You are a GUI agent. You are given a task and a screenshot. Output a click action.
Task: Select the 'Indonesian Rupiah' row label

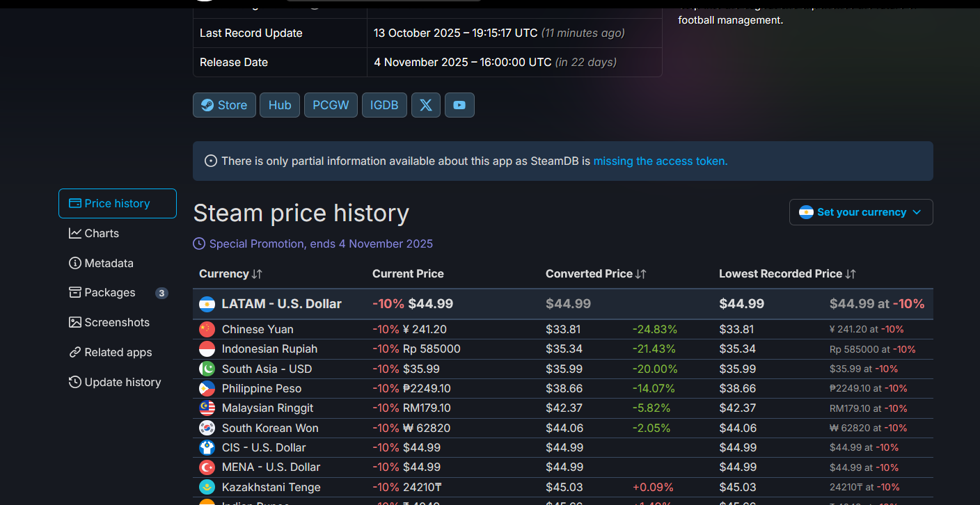pyautogui.click(x=269, y=348)
